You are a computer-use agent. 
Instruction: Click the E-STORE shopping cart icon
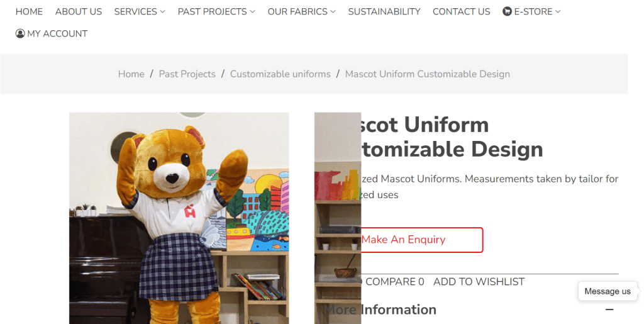click(x=508, y=11)
